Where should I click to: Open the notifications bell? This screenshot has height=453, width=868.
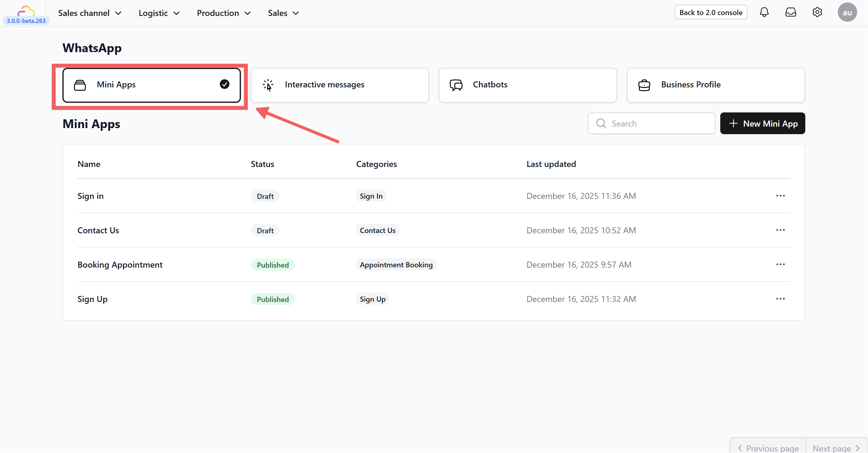point(764,12)
